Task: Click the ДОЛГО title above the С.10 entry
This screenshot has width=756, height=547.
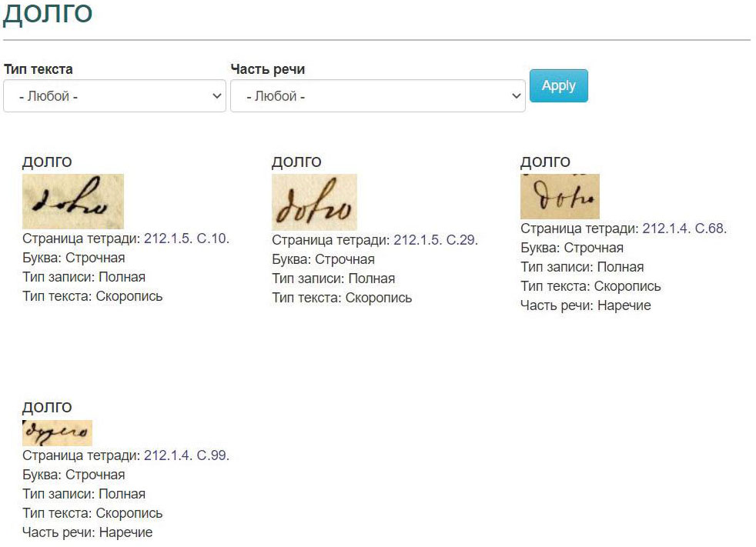Action: pyautogui.click(x=47, y=162)
